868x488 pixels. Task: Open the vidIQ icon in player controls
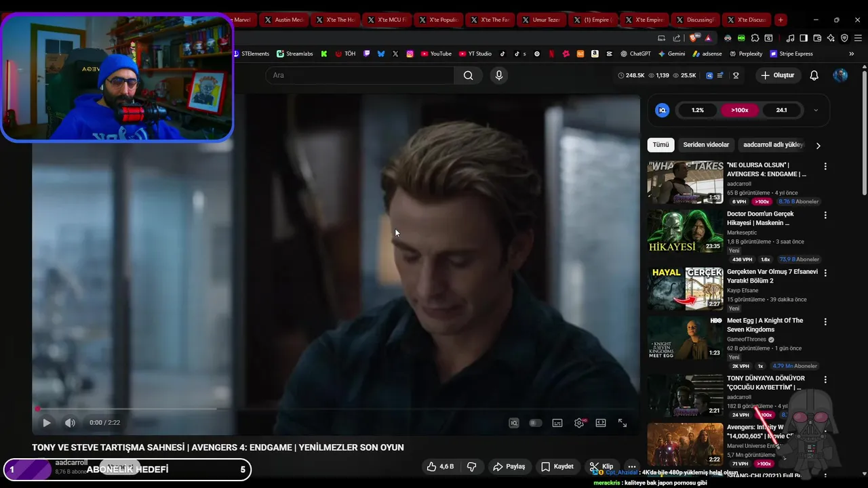[514, 423]
